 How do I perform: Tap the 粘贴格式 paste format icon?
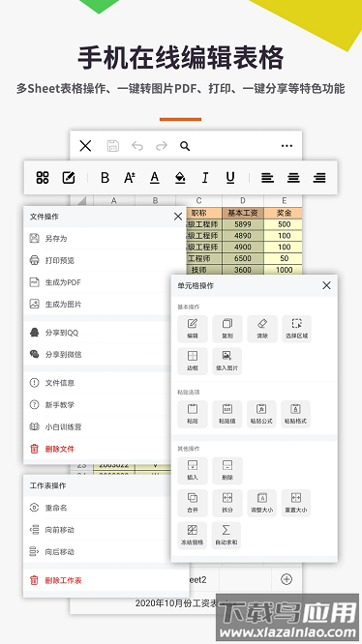(x=296, y=414)
